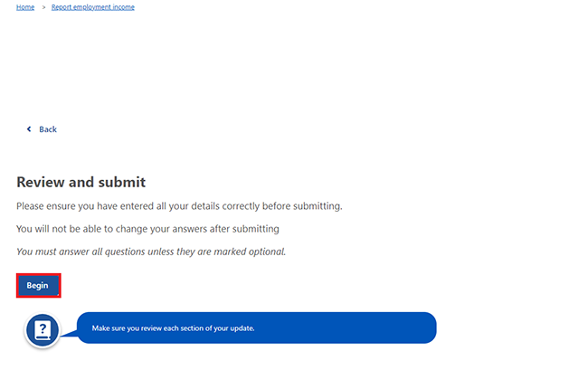588x370 pixels.
Task: Select the blue help tip bubble
Action: coord(257,327)
